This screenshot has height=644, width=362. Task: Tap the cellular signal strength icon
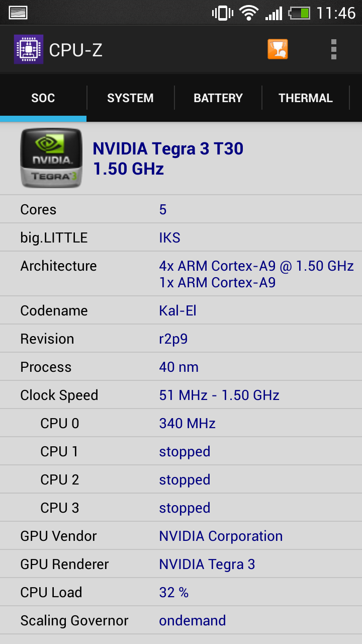point(274,13)
